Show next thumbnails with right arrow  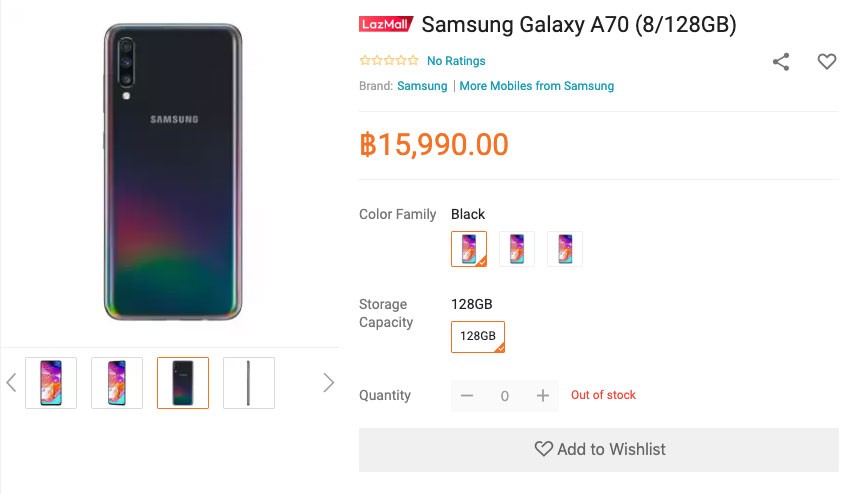click(328, 383)
